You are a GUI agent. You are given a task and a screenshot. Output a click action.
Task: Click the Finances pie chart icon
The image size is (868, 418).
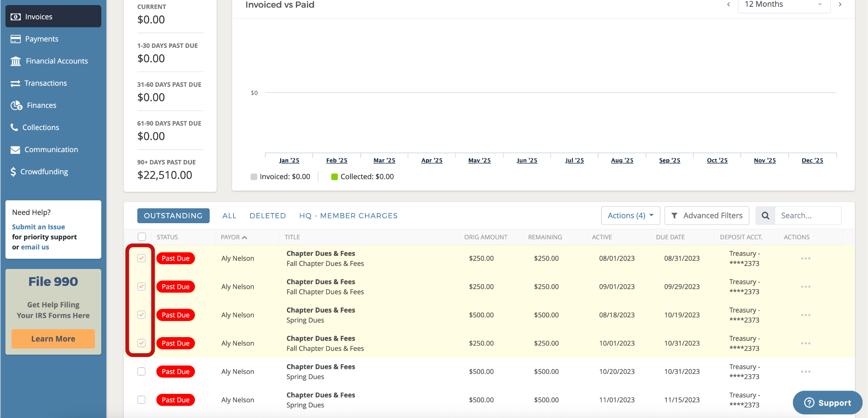pyautogui.click(x=17, y=105)
